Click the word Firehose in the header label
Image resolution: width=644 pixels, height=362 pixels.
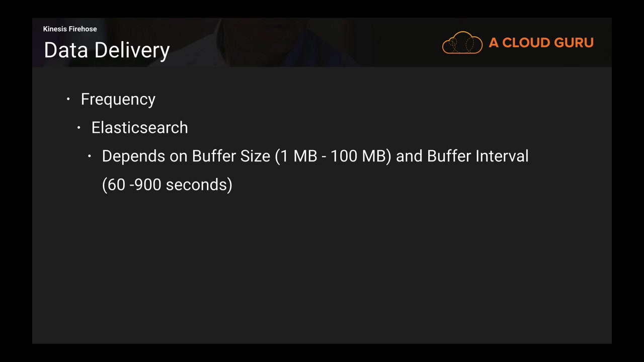[x=83, y=29]
